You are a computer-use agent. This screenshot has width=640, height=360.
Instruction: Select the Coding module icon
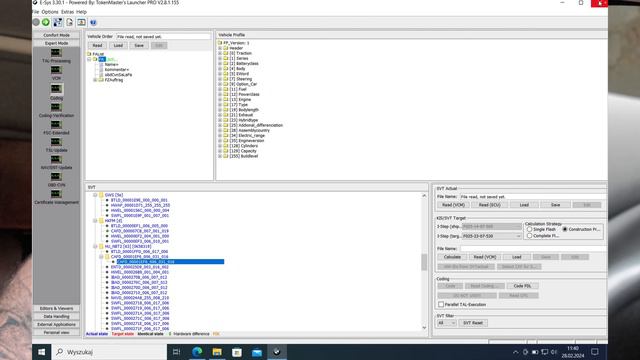pyautogui.click(x=56, y=89)
